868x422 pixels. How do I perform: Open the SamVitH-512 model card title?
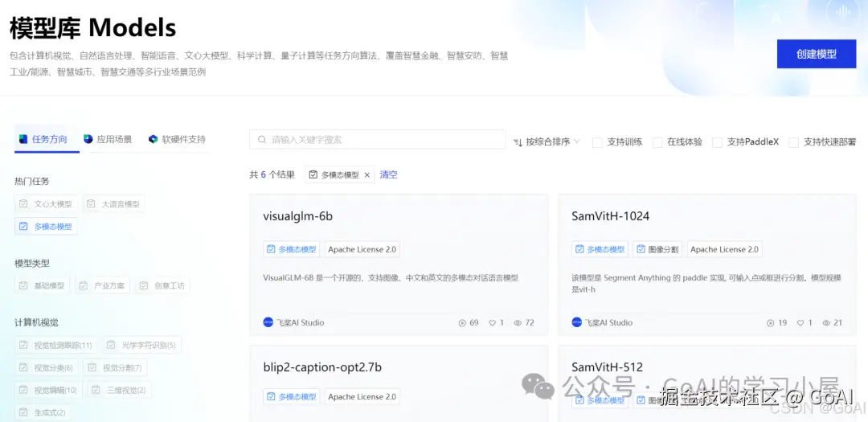pos(608,367)
